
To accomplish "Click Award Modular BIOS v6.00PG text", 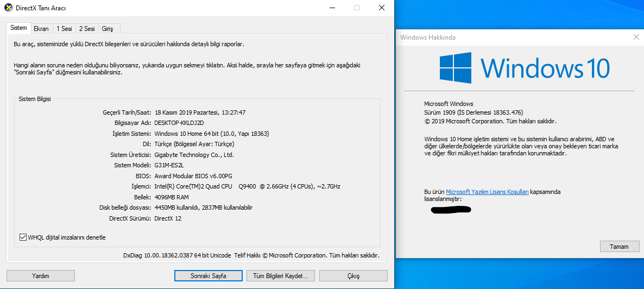I will pyautogui.click(x=193, y=176).
